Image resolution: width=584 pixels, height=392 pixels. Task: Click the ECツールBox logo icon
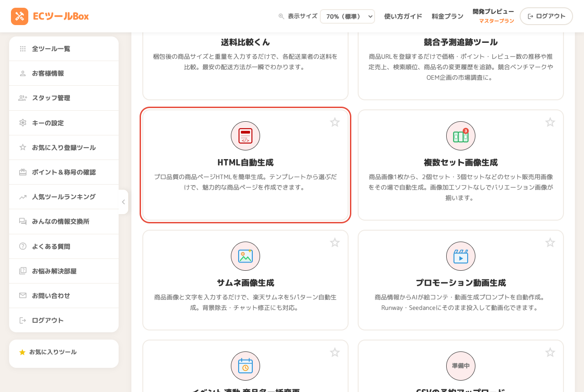(20, 16)
